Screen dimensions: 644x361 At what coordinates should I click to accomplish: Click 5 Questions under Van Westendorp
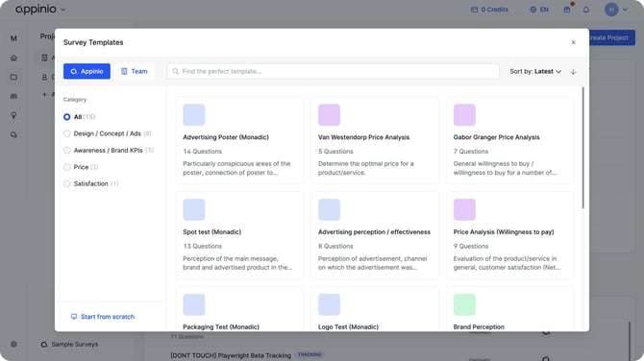[x=335, y=152]
